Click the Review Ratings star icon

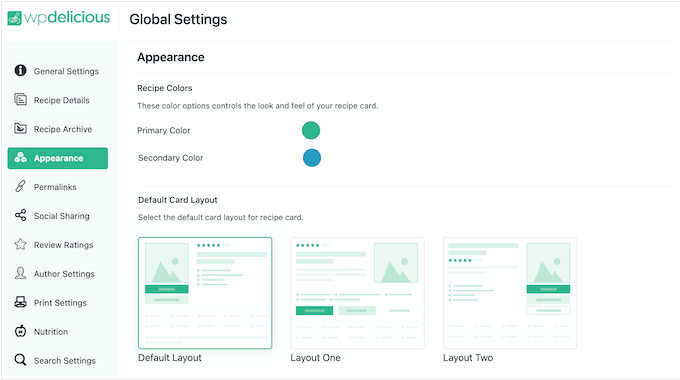(20, 244)
